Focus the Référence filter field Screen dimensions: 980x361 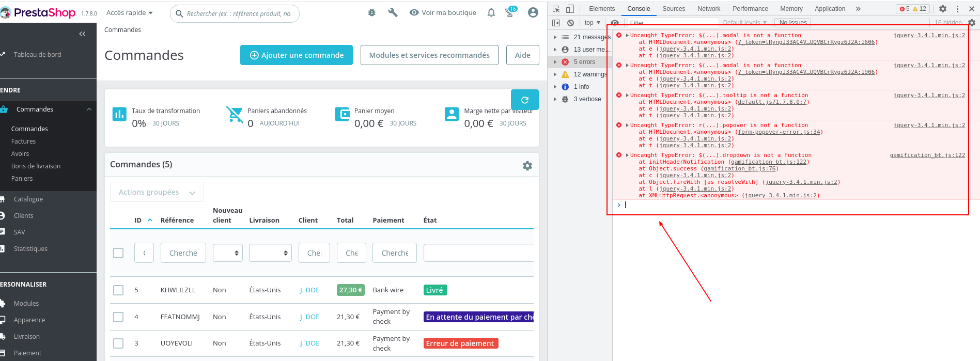point(183,253)
